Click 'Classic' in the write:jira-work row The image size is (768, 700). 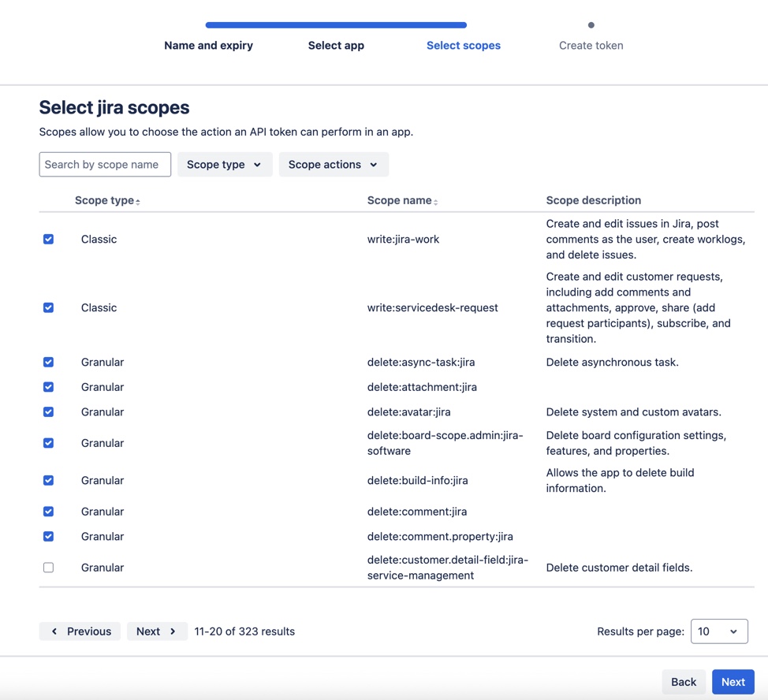pyautogui.click(x=99, y=240)
